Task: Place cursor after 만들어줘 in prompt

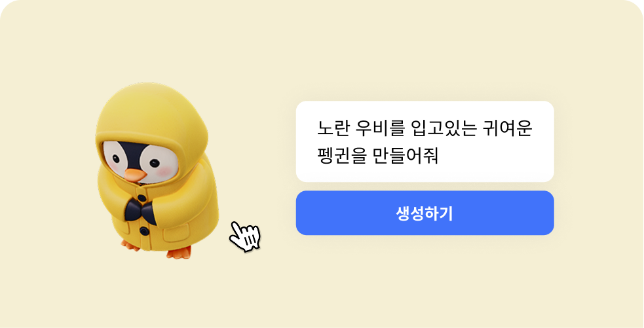Action: tap(440, 156)
